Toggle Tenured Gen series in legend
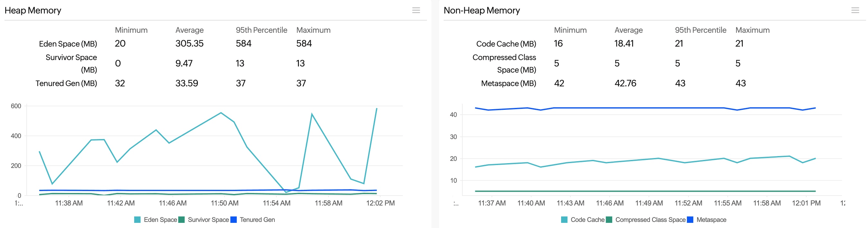 tap(257, 220)
